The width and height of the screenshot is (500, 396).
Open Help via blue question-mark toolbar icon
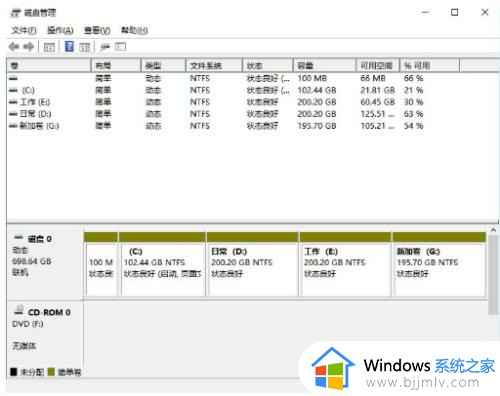[69, 46]
